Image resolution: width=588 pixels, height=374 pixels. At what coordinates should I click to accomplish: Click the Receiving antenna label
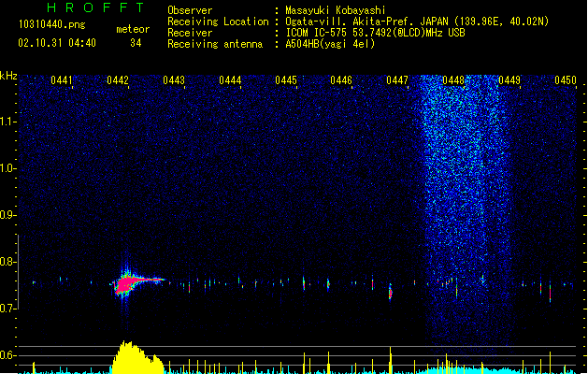pyautogui.click(x=215, y=44)
